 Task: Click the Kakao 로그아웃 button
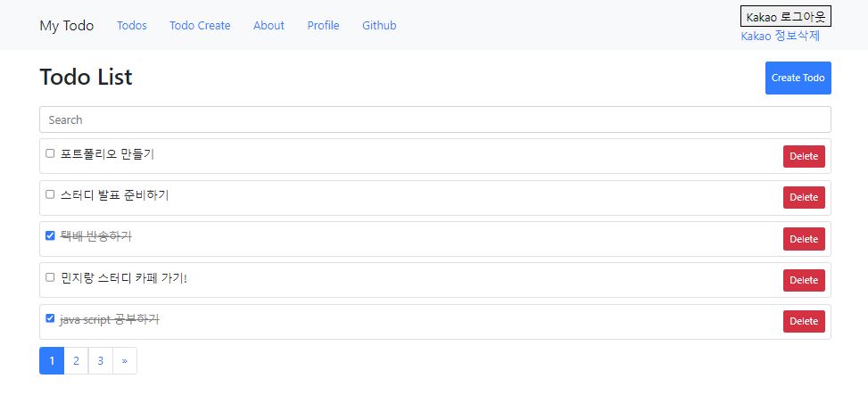tap(786, 17)
